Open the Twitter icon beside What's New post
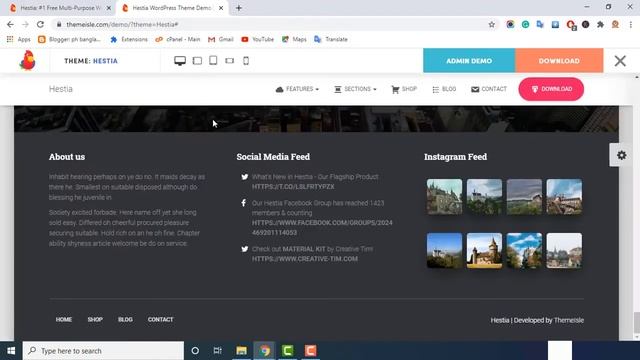The width and height of the screenshot is (640, 360). [x=244, y=177]
